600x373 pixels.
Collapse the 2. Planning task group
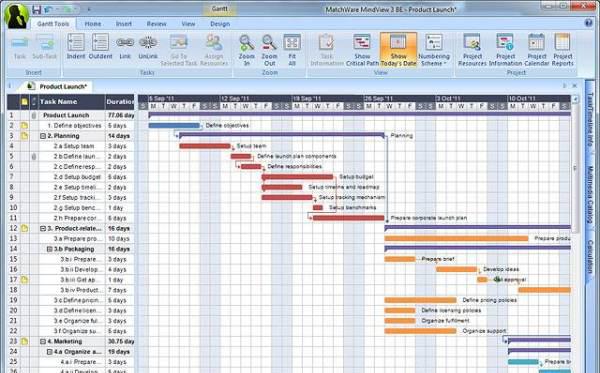point(43,136)
